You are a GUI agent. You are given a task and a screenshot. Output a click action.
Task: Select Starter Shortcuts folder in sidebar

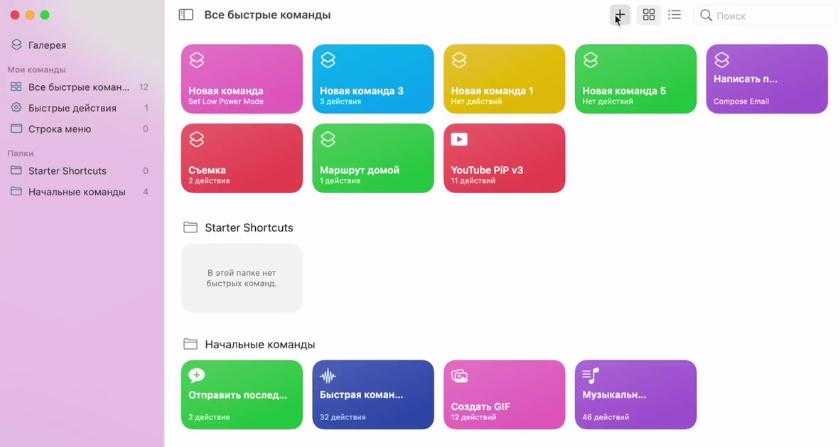coord(67,171)
